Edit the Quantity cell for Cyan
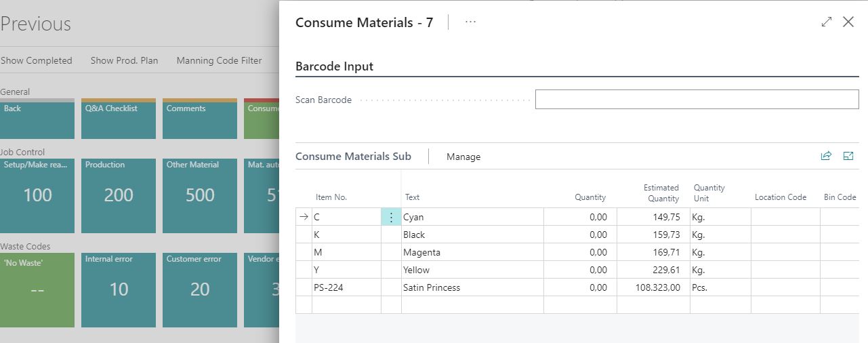 click(x=580, y=217)
